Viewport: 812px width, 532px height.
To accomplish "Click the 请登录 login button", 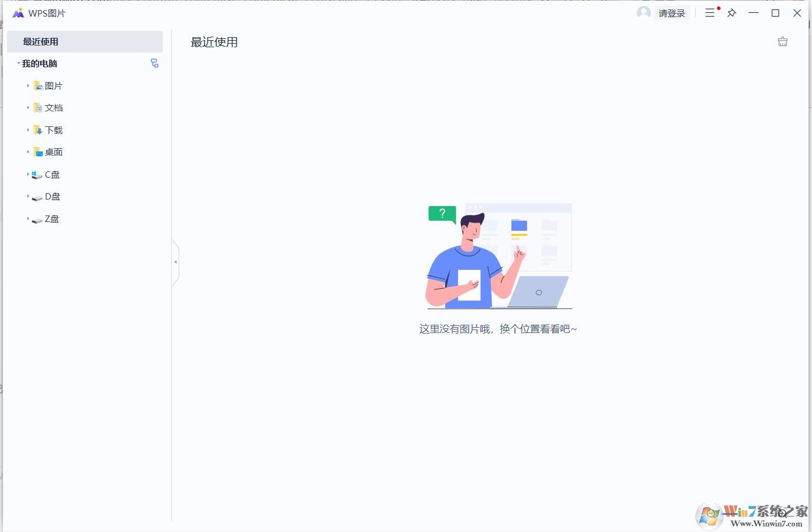I will point(672,12).
